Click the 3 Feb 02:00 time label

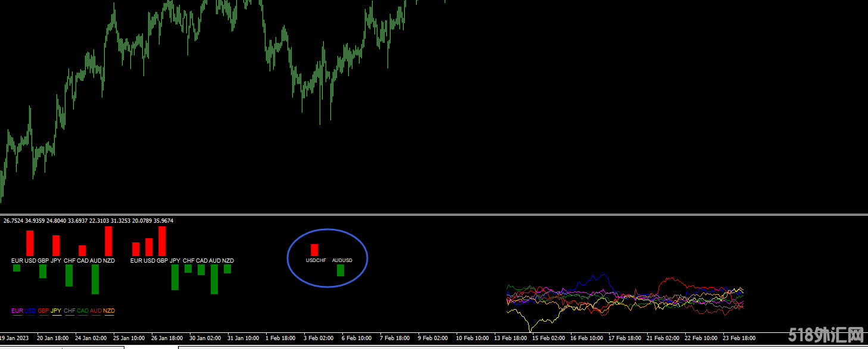319,338
